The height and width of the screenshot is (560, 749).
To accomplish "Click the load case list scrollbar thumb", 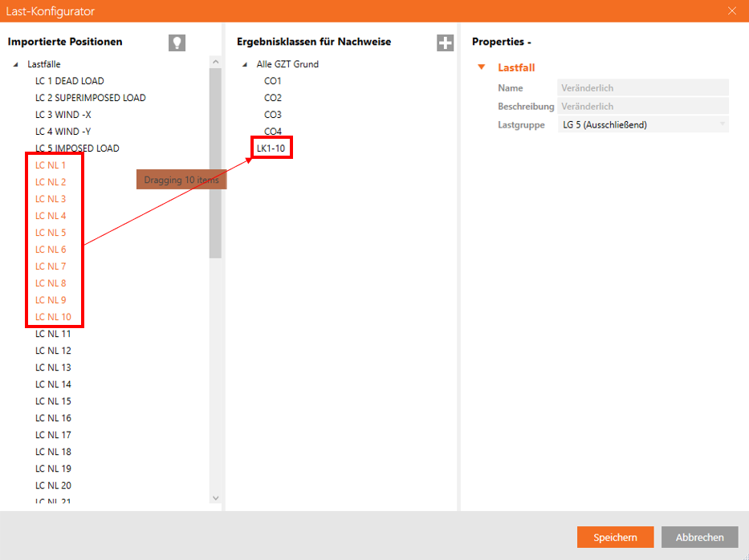I will pyautogui.click(x=215, y=164).
